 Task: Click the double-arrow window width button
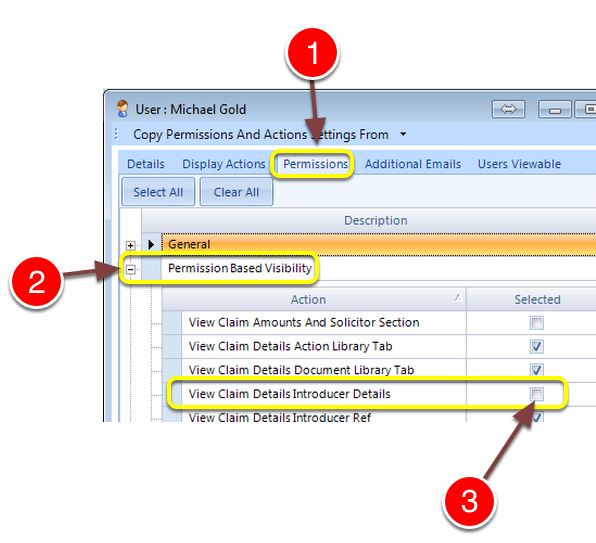click(508, 109)
